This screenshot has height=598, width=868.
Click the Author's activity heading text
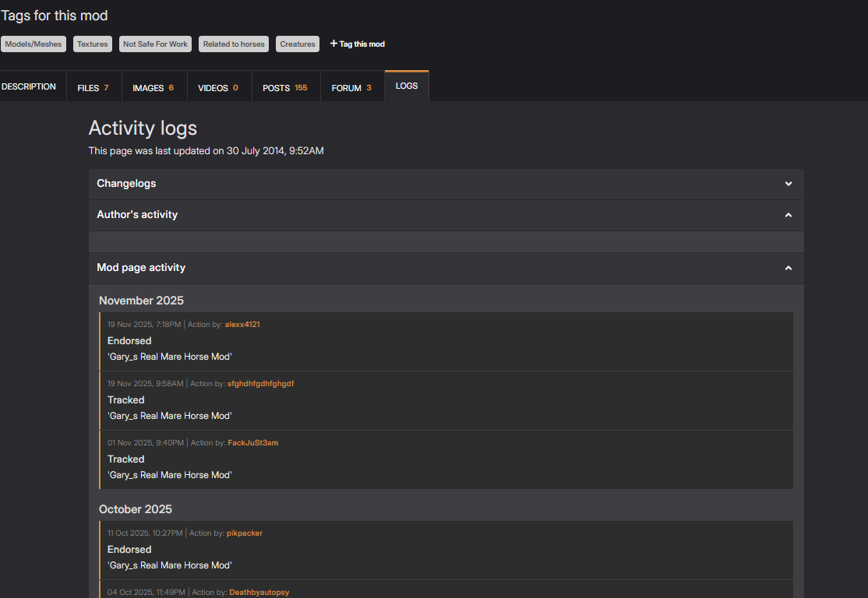pyautogui.click(x=137, y=215)
